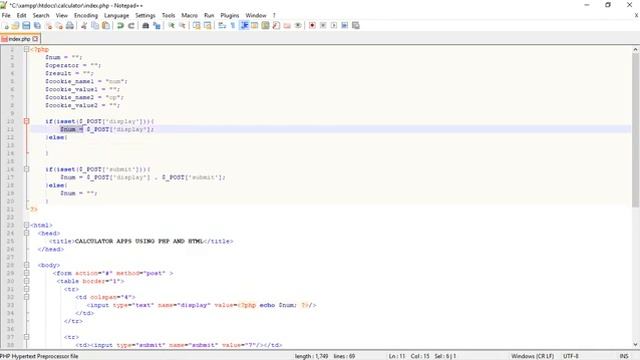Click the Redo arrow icon

(x=131, y=26)
